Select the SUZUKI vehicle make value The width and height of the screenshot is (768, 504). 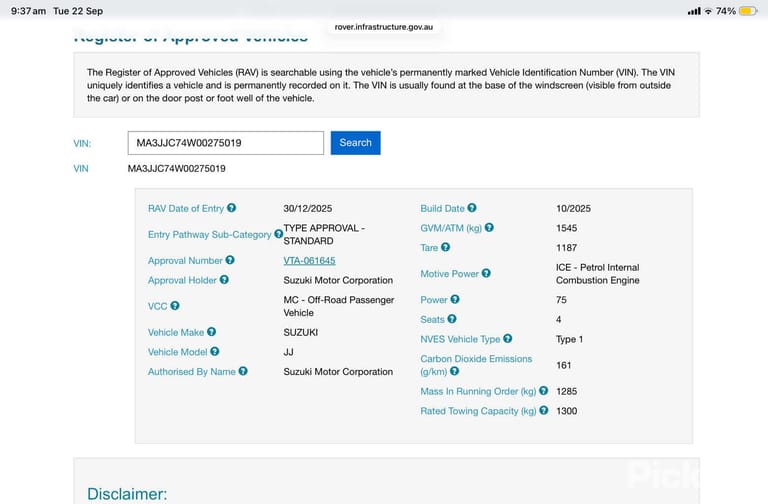(301, 332)
